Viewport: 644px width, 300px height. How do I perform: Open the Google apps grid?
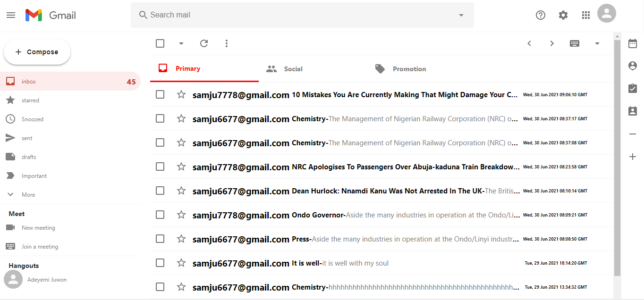coord(586,15)
